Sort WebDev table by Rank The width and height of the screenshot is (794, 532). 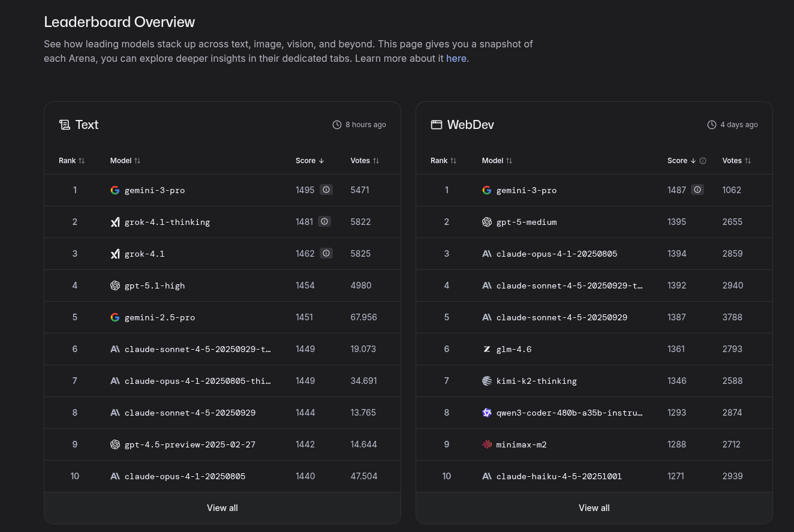(444, 161)
